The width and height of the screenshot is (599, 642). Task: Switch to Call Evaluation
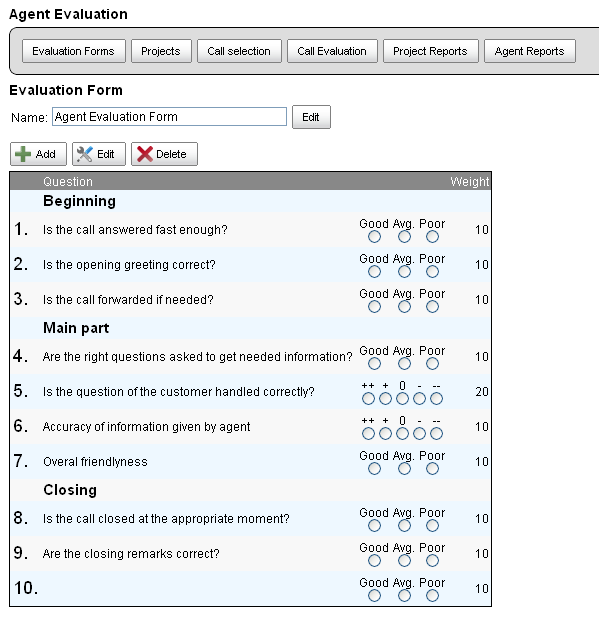click(332, 51)
